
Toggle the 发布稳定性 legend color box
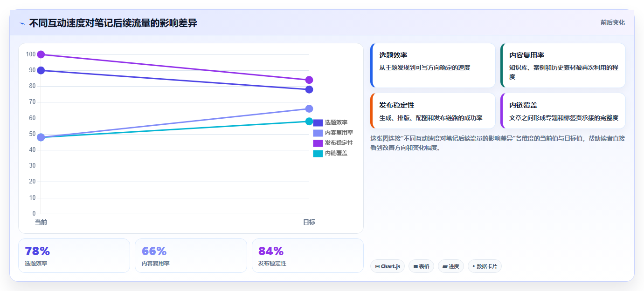[x=318, y=143]
